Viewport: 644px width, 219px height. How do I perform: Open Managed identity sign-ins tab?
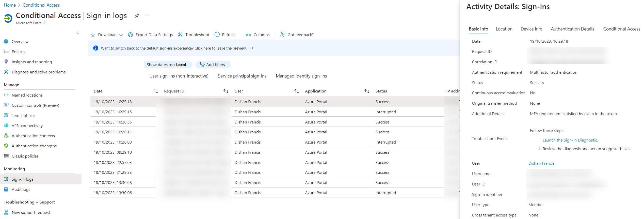(x=301, y=76)
